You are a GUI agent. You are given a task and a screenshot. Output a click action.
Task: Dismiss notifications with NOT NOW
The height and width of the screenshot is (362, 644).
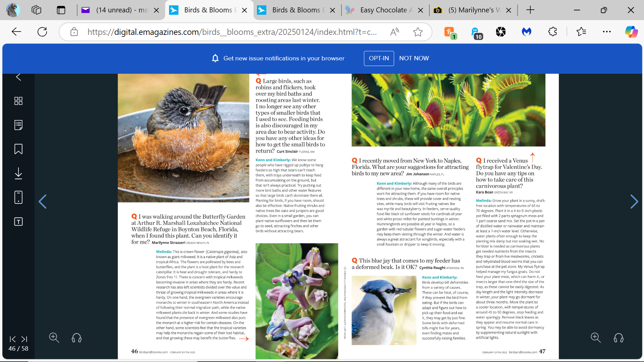[x=414, y=58]
